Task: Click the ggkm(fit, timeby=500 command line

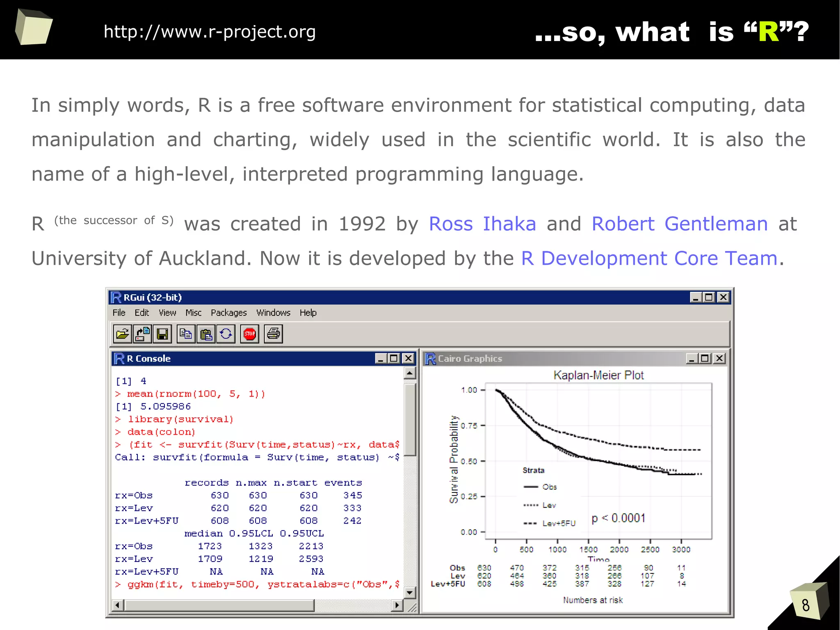Action: coord(257,584)
